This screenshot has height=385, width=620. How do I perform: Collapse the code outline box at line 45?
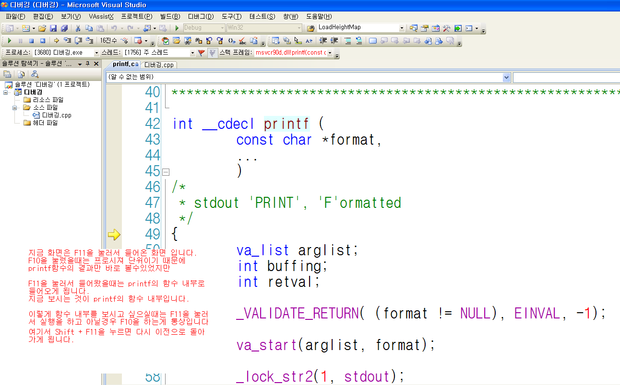point(166,172)
